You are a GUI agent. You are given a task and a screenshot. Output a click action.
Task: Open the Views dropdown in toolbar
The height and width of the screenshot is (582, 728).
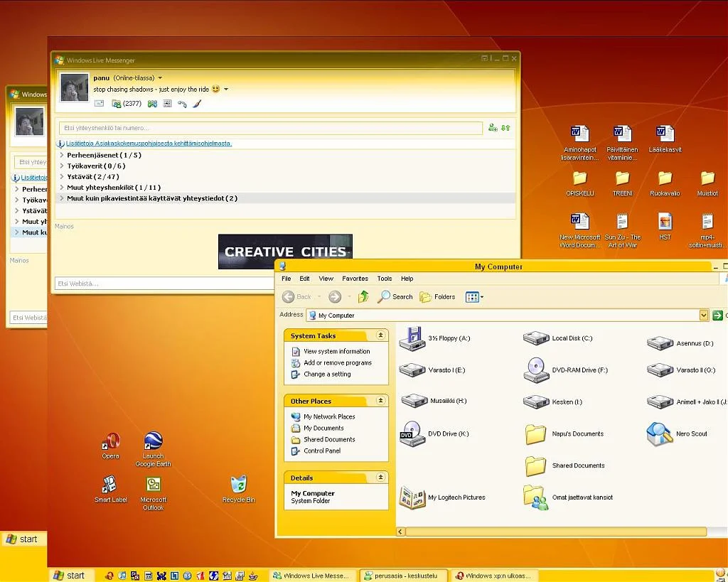tap(482, 297)
